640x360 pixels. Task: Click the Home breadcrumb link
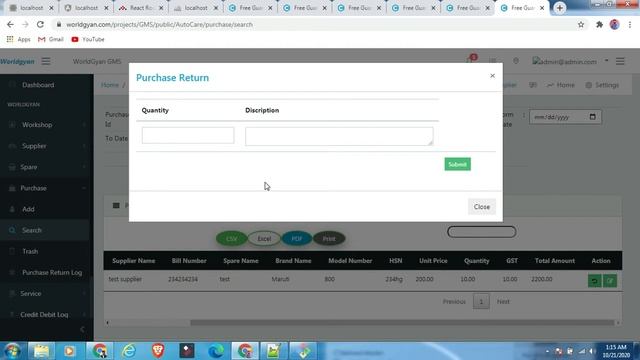coord(110,85)
